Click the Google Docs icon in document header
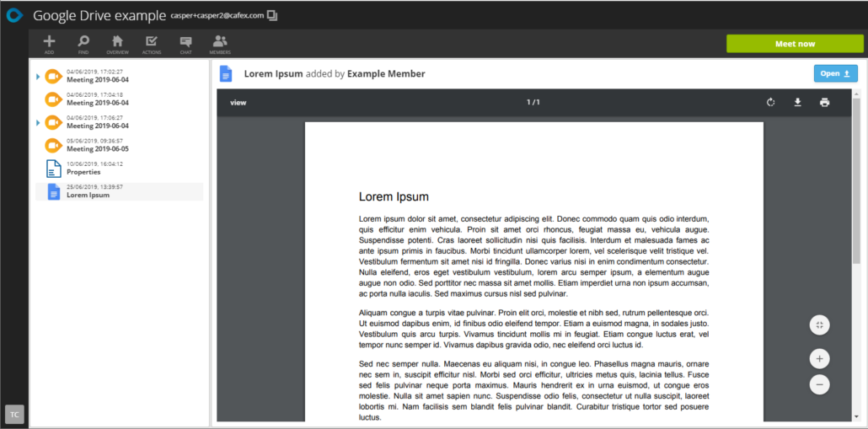The width and height of the screenshot is (868, 429). 226,73
